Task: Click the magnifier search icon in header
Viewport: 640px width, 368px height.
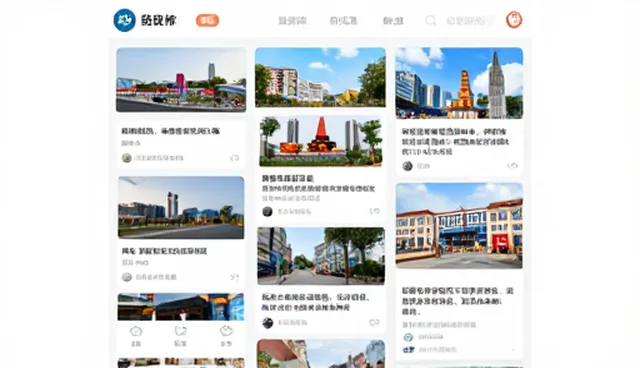Action: (431, 20)
